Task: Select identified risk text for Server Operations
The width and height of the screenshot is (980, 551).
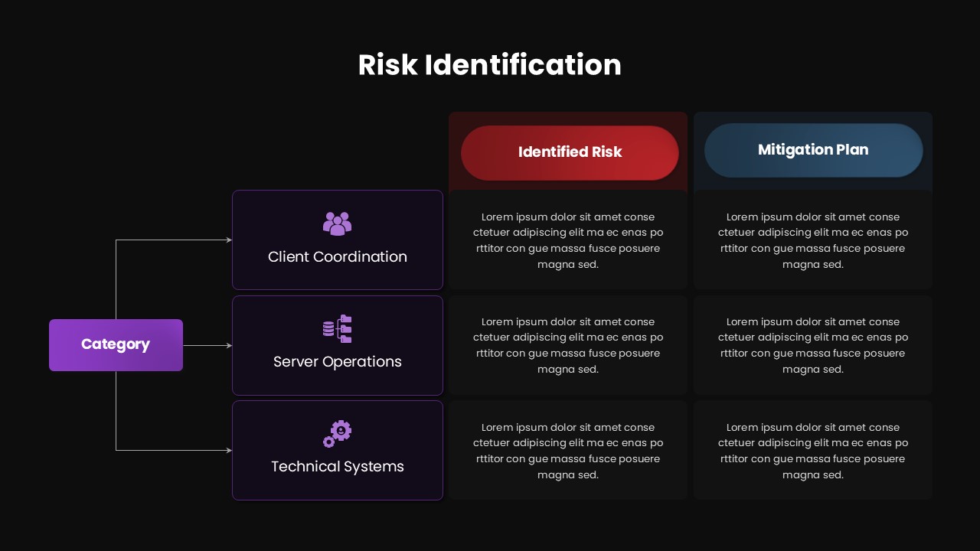Action: coord(568,345)
